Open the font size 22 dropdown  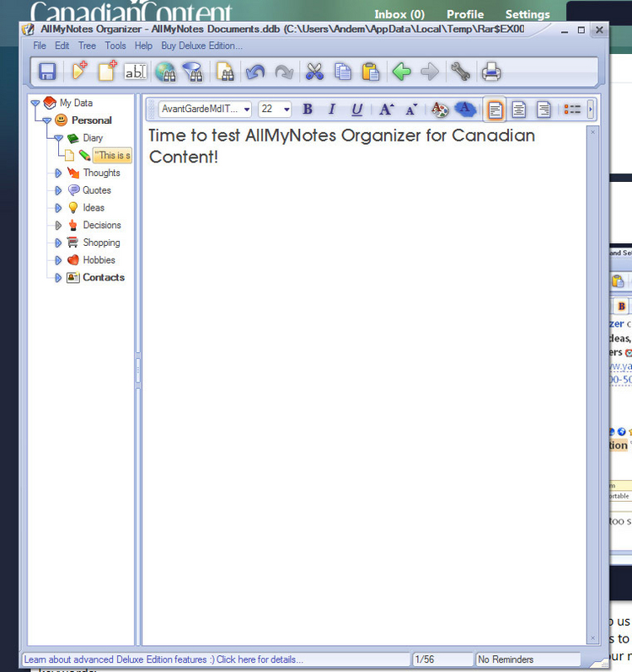click(x=287, y=109)
